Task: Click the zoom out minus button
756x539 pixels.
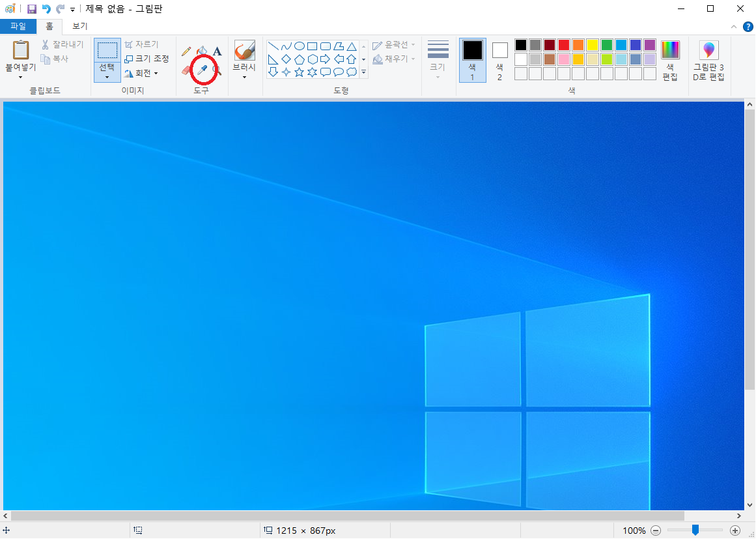Action: pyautogui.click(x=656, y=531)
